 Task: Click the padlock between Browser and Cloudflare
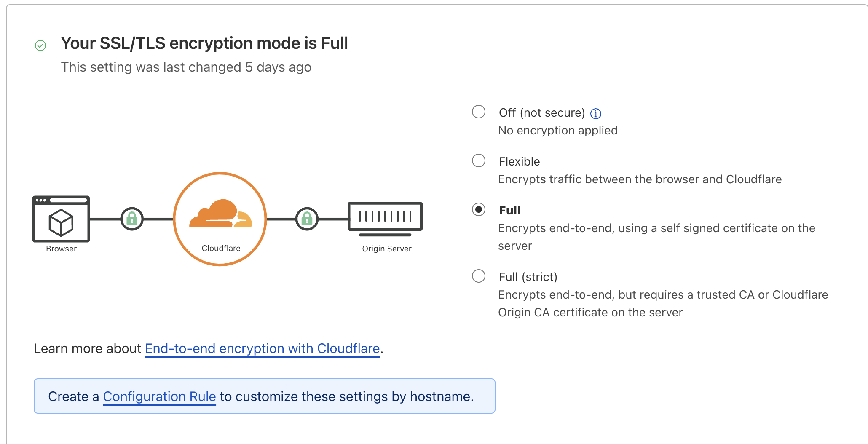(132, 219)
